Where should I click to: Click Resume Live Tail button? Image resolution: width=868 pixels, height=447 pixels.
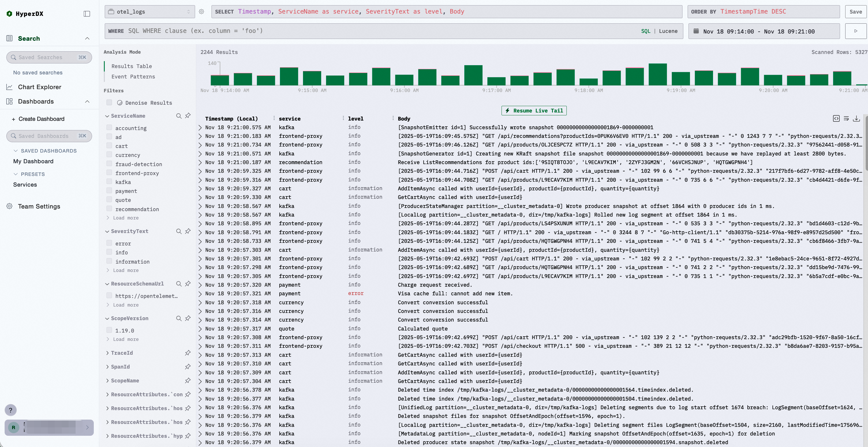534,110
